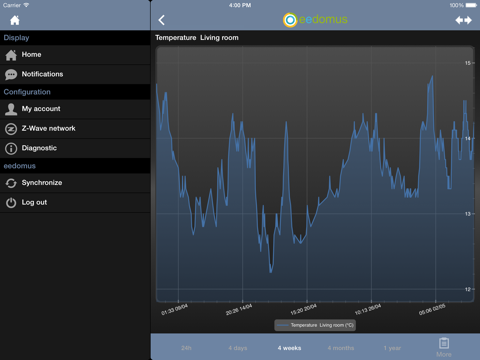Tap the Wi-Fi icon next to Carrier
The width and height of the screenshot is (480, 360).
pyautogui.click(x=26, y=5)
